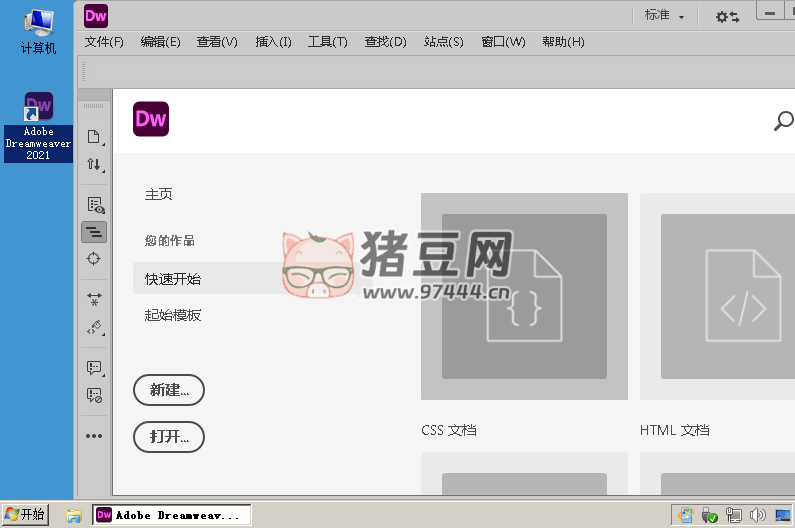Open the 标准 workspace dropdown
This screenshot has height=528, width=795.
tap(665, 16)
